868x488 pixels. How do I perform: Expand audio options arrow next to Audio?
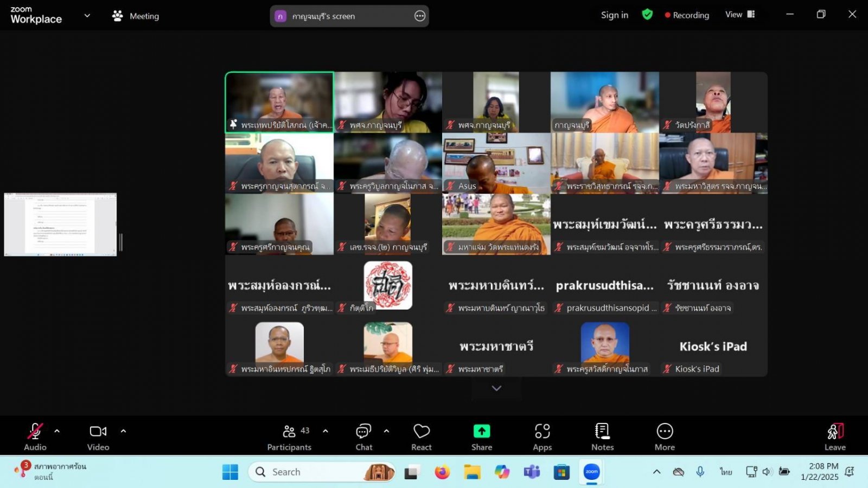pos(57,432)
